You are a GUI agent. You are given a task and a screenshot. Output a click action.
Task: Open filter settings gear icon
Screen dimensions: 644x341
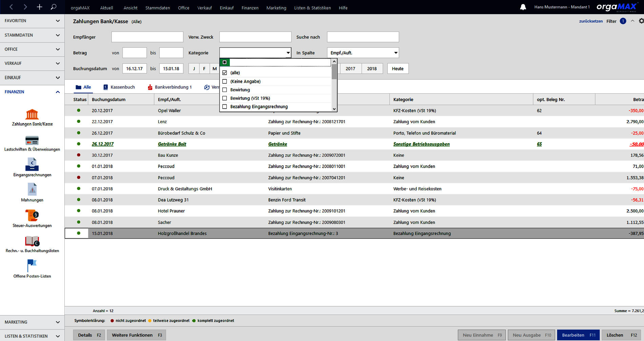tap(641, 21)
